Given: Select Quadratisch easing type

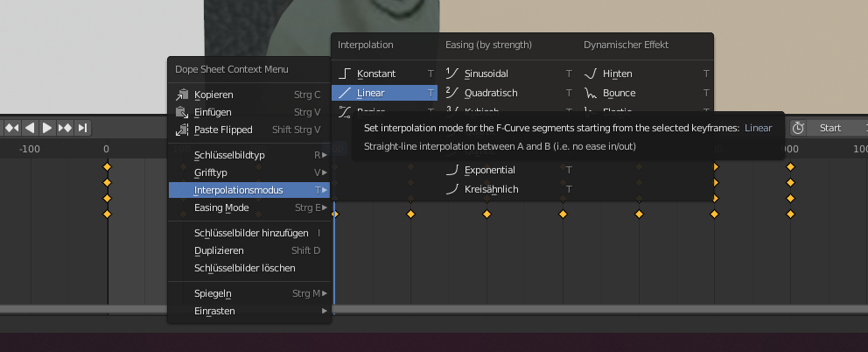Looking at the screenshot, I should 490,93.
